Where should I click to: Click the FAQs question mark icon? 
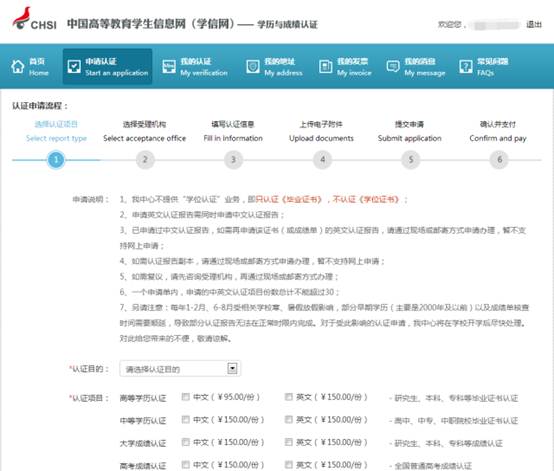[466, 66]
